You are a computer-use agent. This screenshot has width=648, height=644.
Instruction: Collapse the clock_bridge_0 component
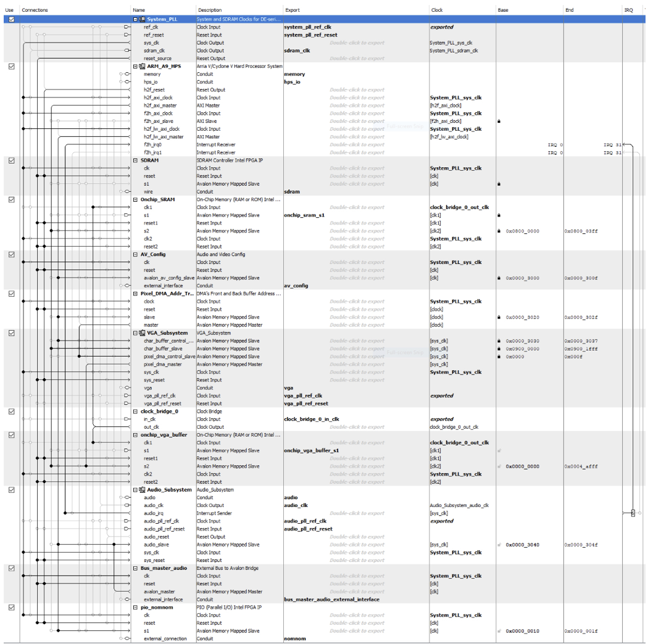136,411
